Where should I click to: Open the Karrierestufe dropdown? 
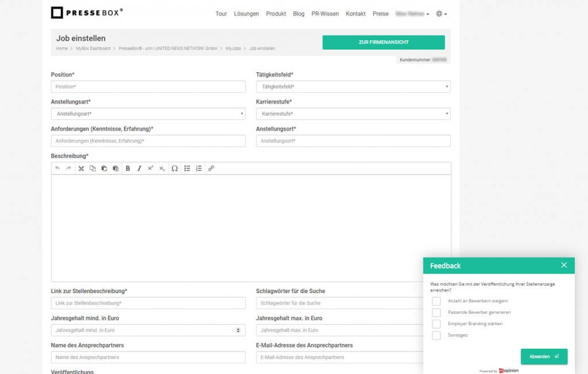pyautogui.click(x=447, y=114)
